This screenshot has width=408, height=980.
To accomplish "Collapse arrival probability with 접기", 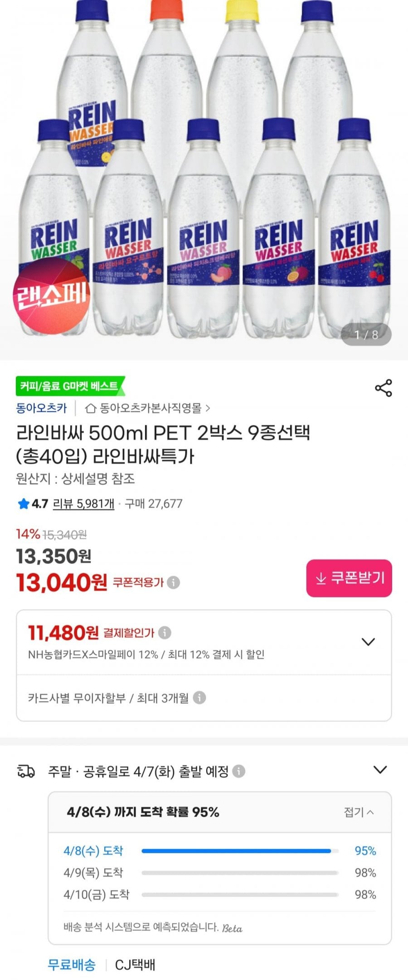I will click(359, 812).
